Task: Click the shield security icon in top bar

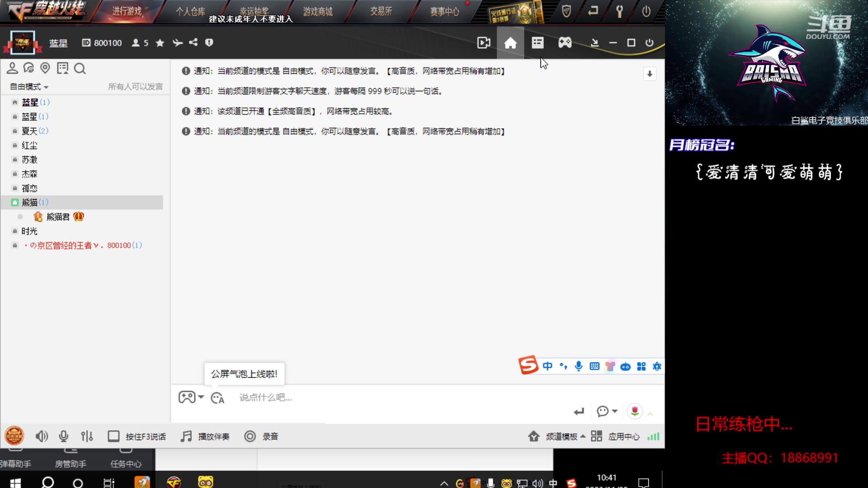Action: point(566,11)
